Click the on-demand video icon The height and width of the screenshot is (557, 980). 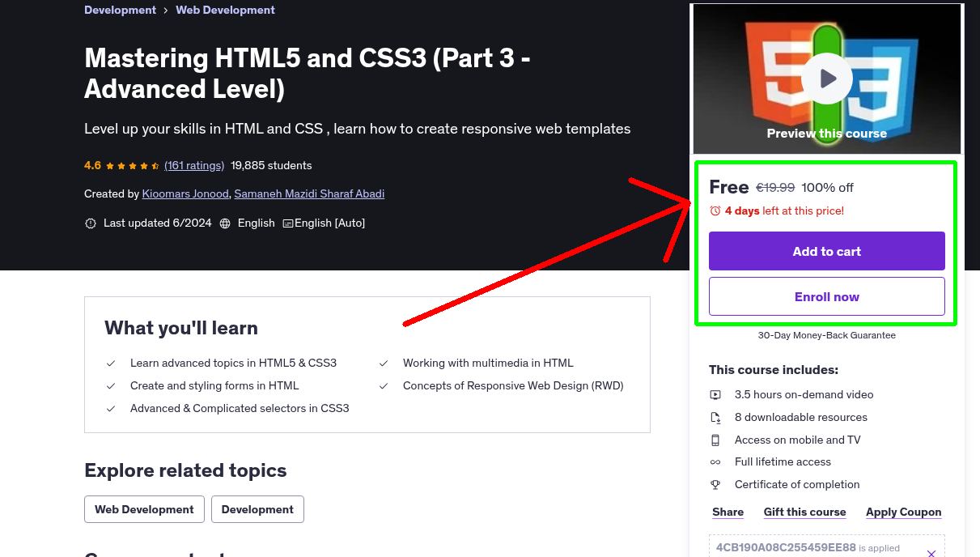(715, 395)
